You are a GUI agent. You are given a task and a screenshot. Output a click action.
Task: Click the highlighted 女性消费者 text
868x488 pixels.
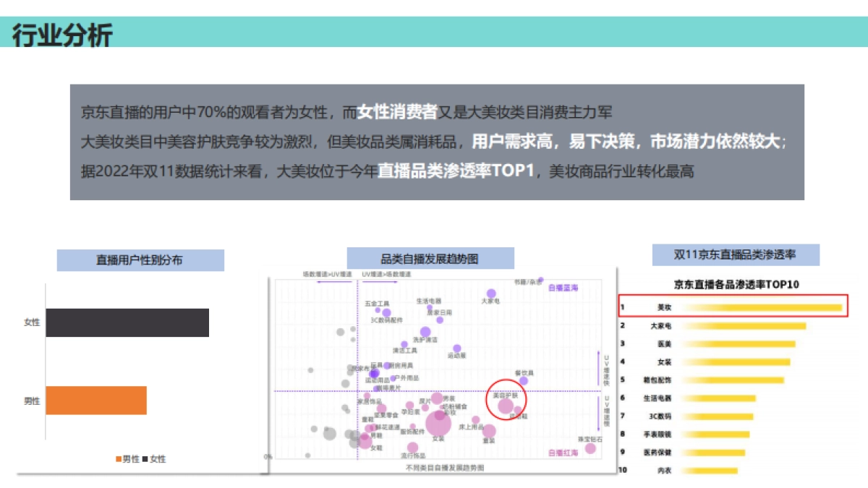396,110
